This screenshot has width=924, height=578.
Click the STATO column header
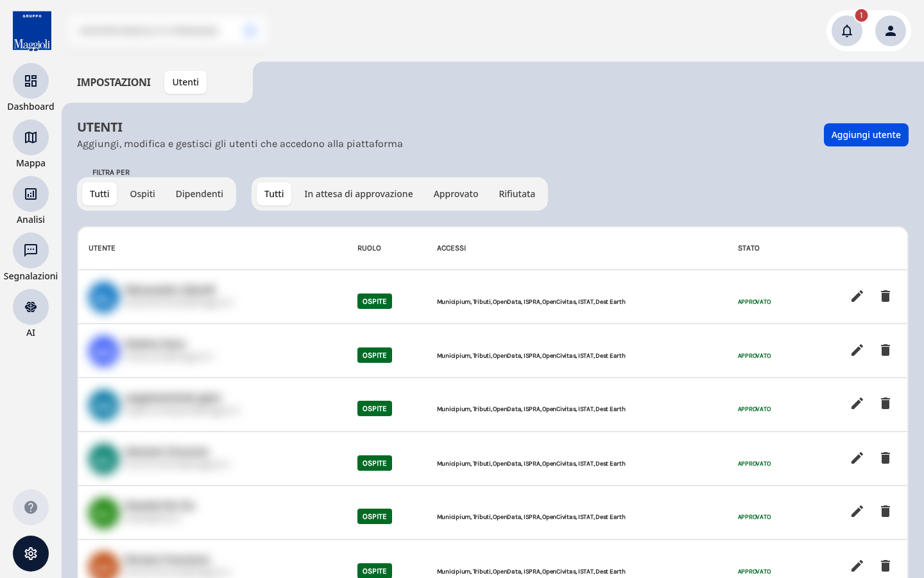pos(749,248)
